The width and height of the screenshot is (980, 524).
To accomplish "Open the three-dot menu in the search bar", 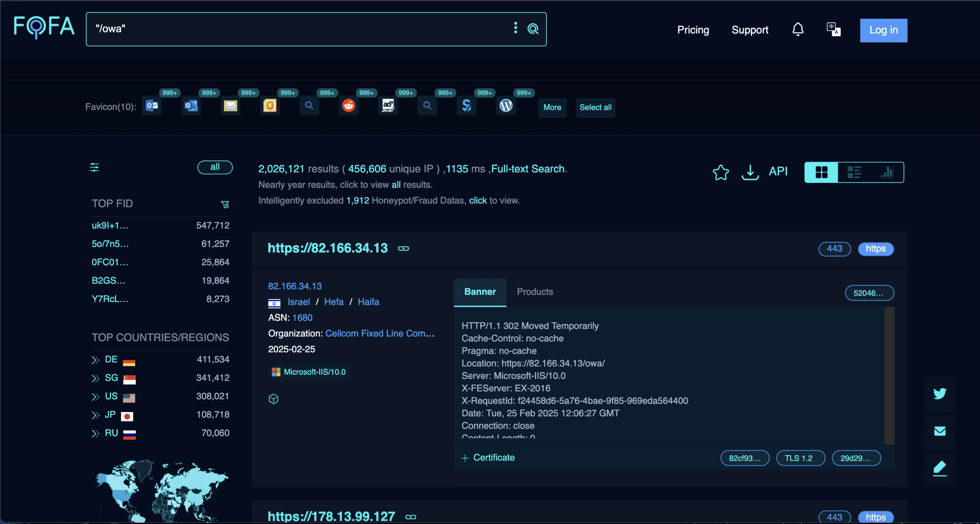I will (x=515, y=28).
